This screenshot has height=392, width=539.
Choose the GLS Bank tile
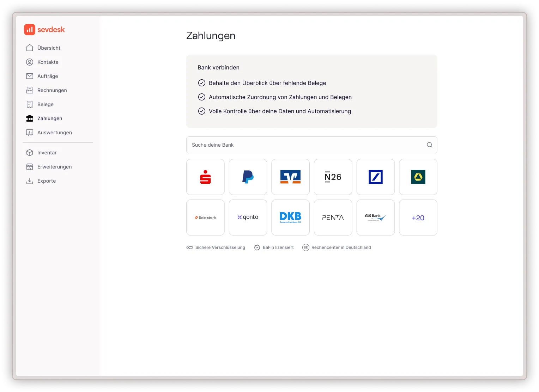pyautogui.click(x=376, y=218)
